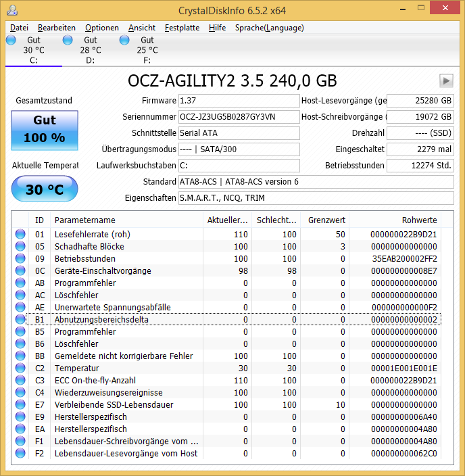The image size is (465, 476).
Task: Click the Standard field ATA8-ACS
Action: click(316, 182)
